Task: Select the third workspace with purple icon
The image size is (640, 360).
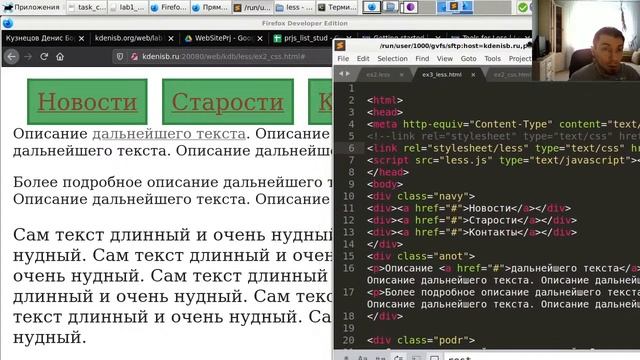Action: click(x=409, y=7)
